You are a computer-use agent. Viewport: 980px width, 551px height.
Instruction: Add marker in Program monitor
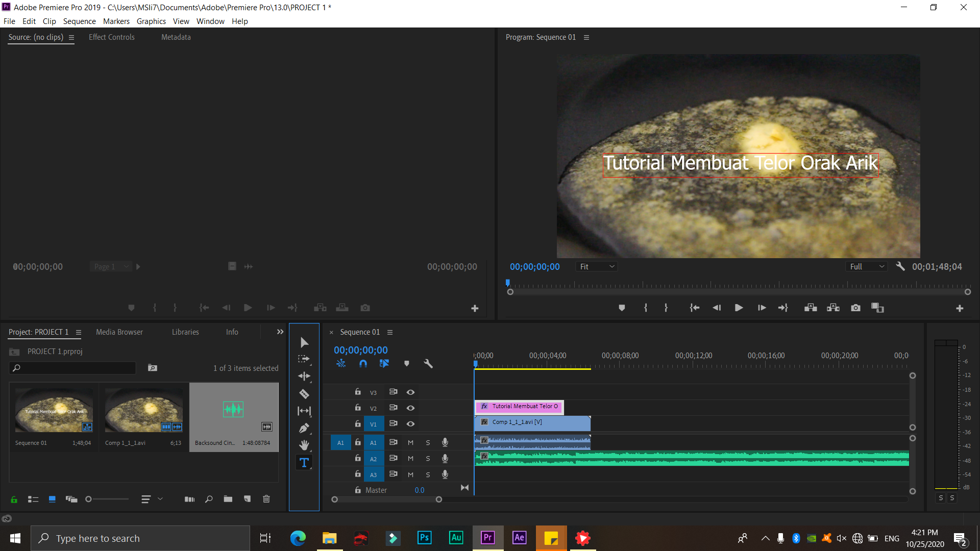pyautogui.click(x=622, y=308)
